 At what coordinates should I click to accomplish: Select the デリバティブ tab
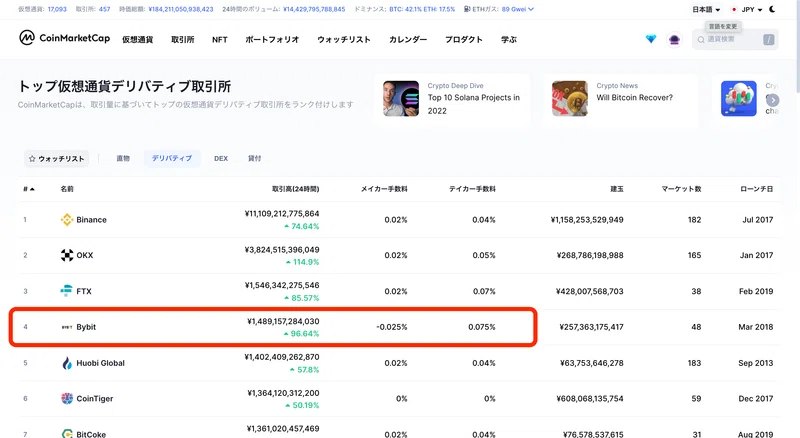click(x=172, y=159)
